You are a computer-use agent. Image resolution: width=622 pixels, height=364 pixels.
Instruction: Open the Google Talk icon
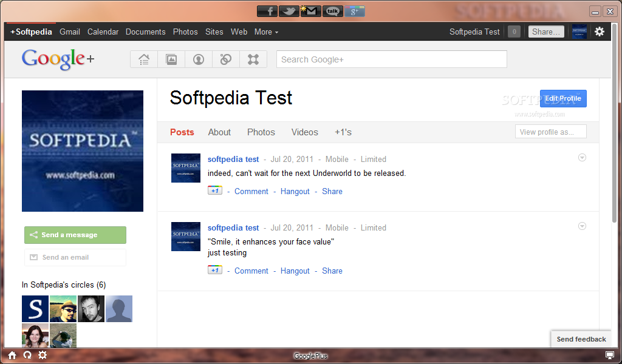332,11
